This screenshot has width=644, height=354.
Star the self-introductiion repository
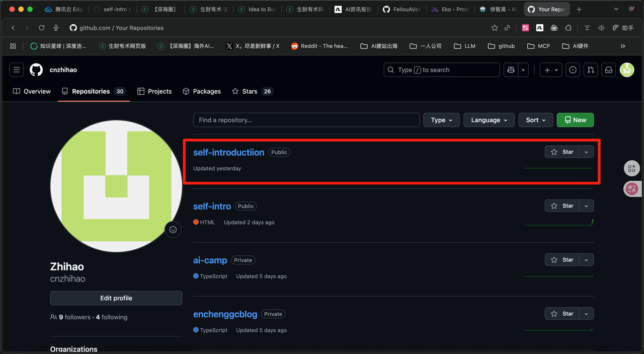pyautogui.click(x=562, y=152)
